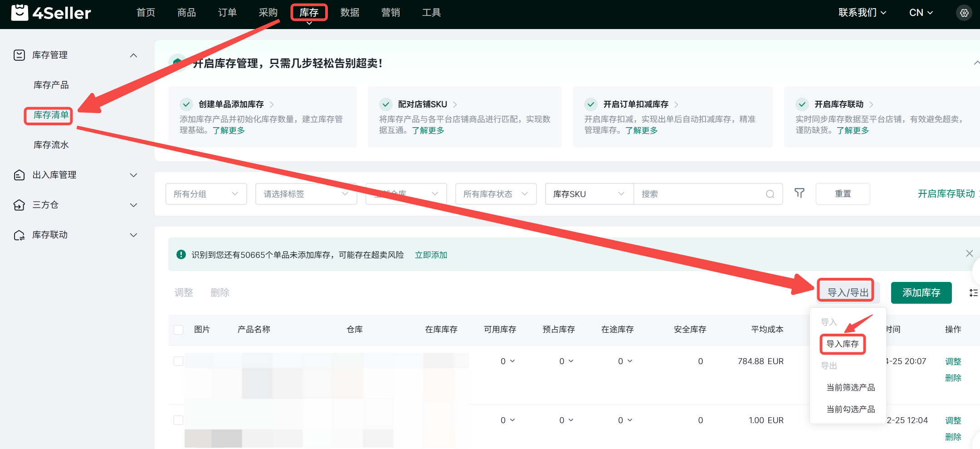Open the settings gear icon
Viewport: 980px width, 449px height.
(x=964, y=13)
